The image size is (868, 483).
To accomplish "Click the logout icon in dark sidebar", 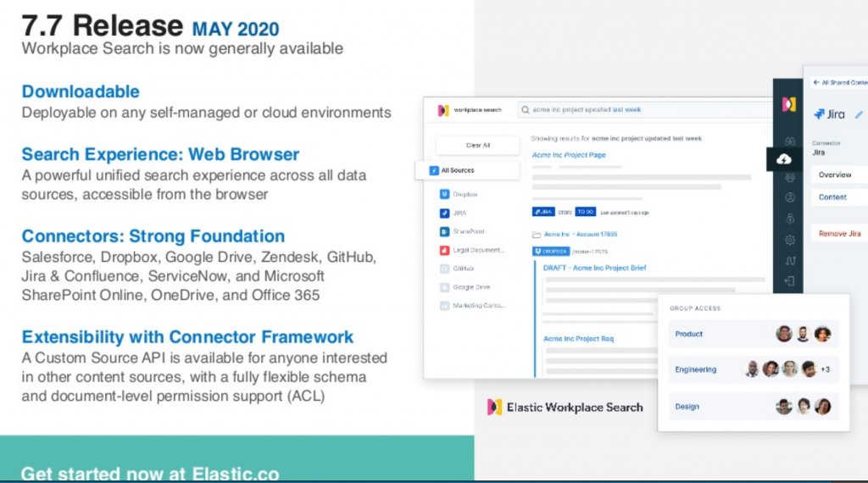I will 790,281.
